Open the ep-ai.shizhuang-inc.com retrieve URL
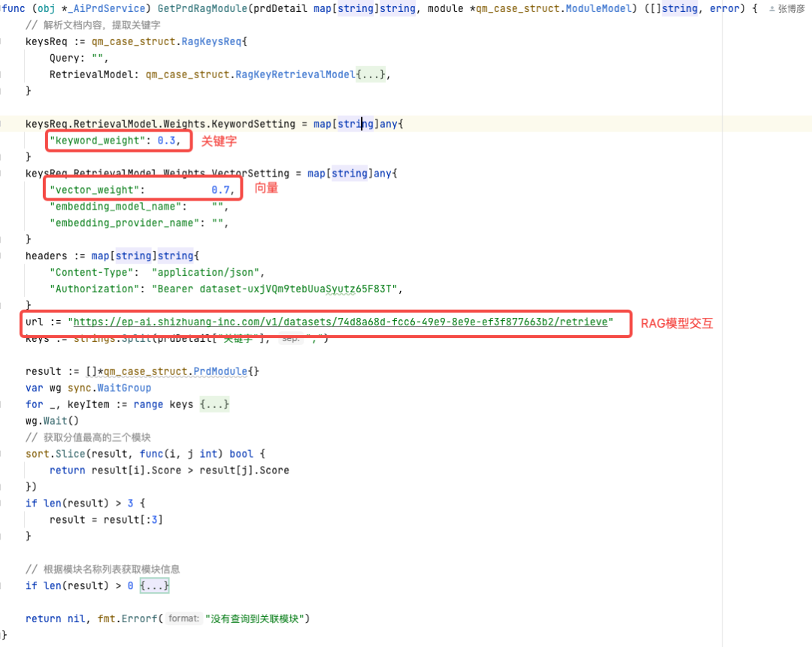 (341, 322)
